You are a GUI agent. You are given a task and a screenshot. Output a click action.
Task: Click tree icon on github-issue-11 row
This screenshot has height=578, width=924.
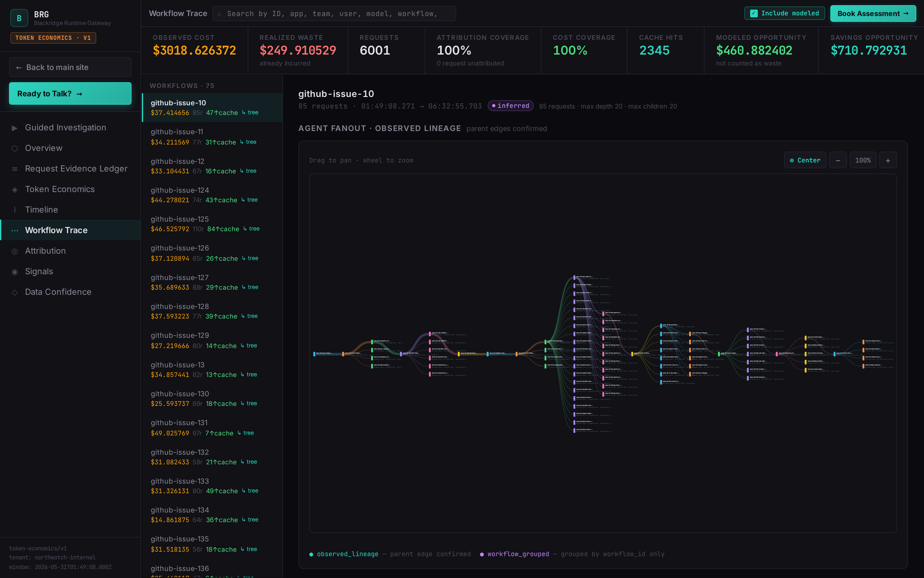click(242, 142)
